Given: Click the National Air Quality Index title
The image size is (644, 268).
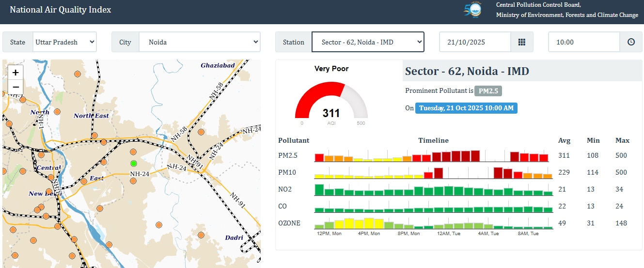Looking at the screenshot, I should coord(61,10).
